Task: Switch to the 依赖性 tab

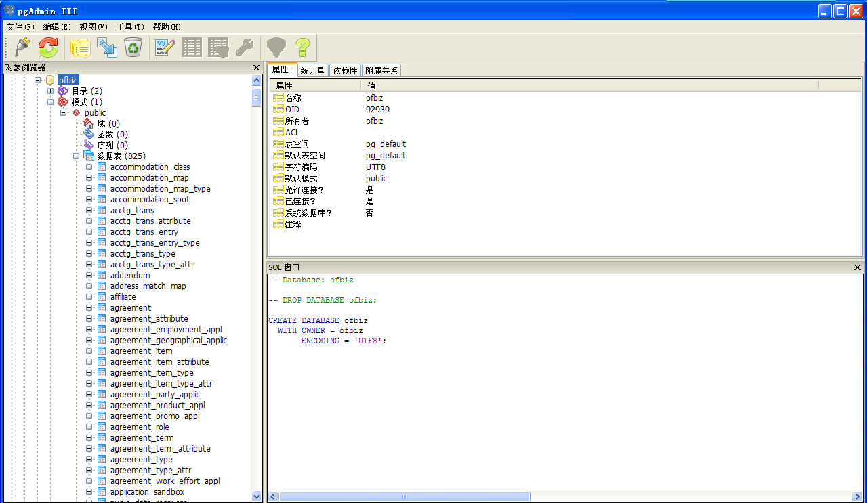Action: coord(345,70)
